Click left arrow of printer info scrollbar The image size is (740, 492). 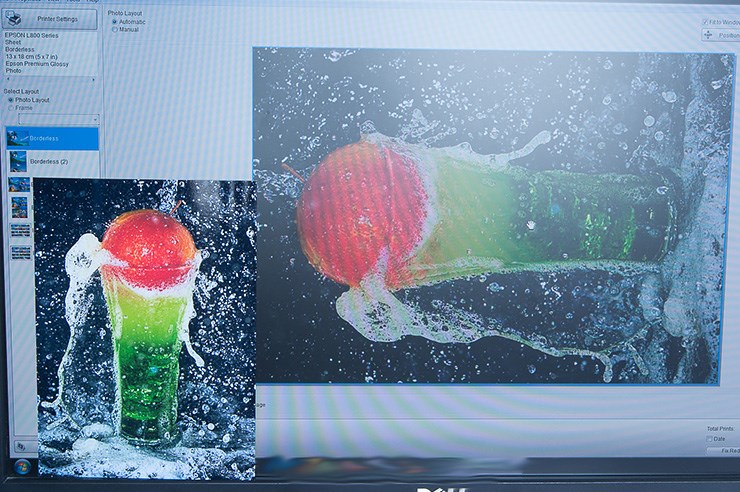click(x=8, y=80)
